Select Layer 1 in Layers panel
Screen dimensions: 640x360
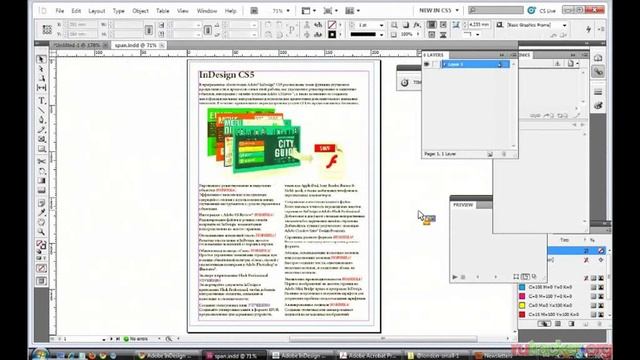click(x=475, y=64)
